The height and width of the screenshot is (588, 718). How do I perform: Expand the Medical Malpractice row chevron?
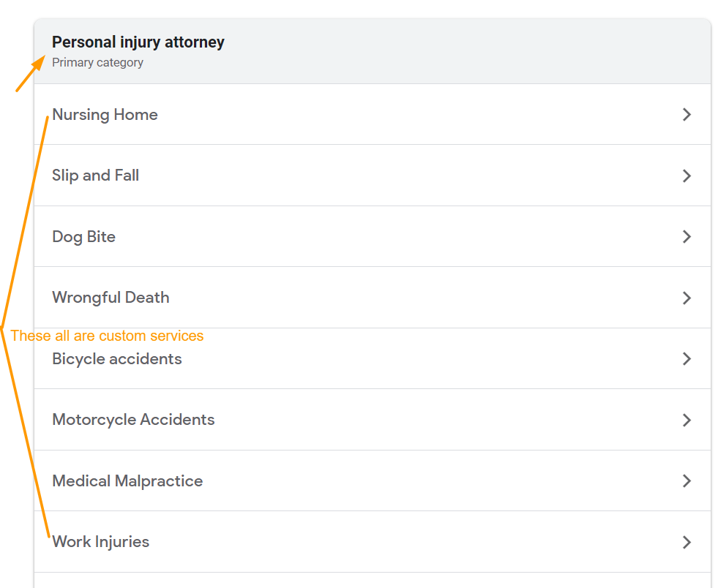pyautogui.click(x=687, y=481)
